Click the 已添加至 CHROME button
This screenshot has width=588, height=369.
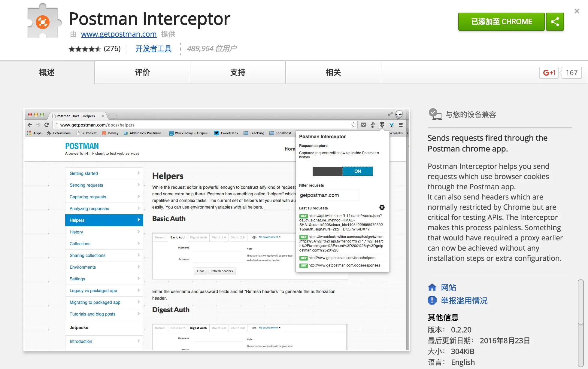point(501,22)
